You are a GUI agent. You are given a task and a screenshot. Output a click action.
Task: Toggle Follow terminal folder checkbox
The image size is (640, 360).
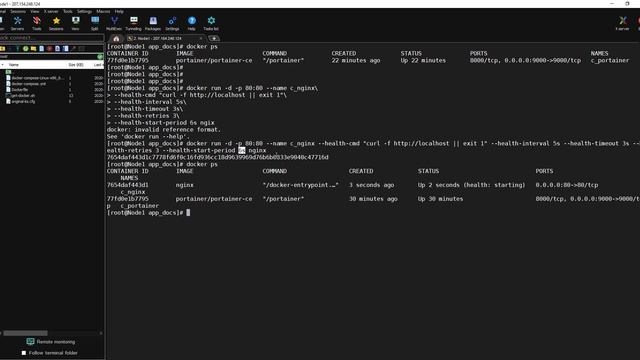[24, 353]
